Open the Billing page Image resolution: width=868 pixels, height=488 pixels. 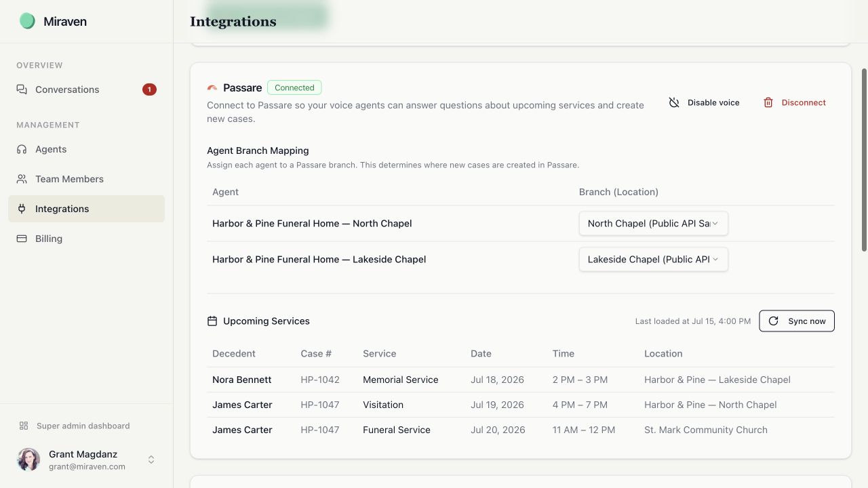coord(86,239)
